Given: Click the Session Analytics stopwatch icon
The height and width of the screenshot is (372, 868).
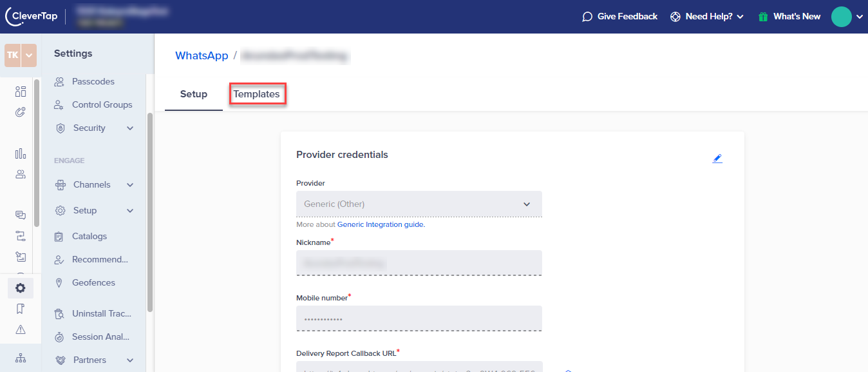Looking at the screenshot, I should tap(59, 337).
